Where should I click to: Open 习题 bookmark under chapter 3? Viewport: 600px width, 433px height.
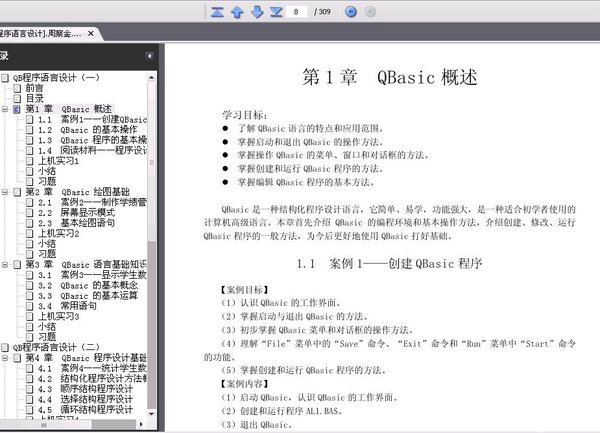(x=47, y=337)
